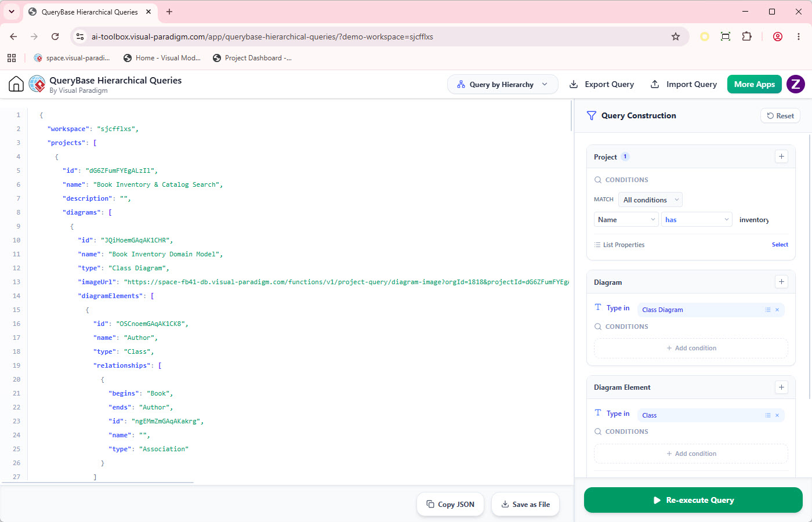
Task: Open Project Dashboard bookmark
Action: tap(252, 58)
